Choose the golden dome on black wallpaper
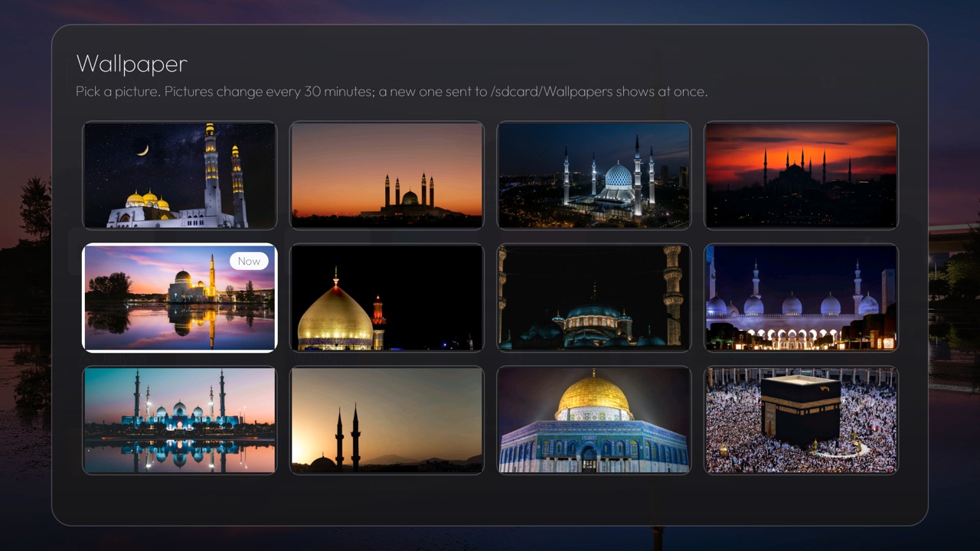This screenshot has width=980, height=551. point(387,298)
